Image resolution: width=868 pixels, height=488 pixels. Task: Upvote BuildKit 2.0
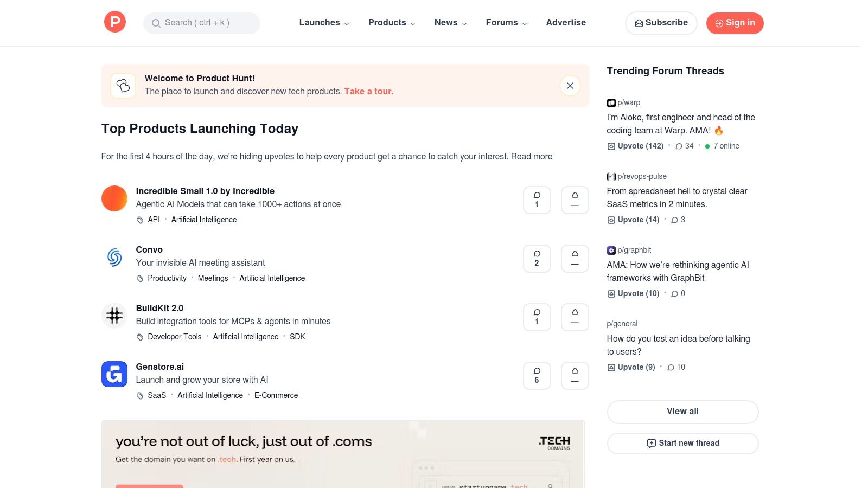pos(575,317)
